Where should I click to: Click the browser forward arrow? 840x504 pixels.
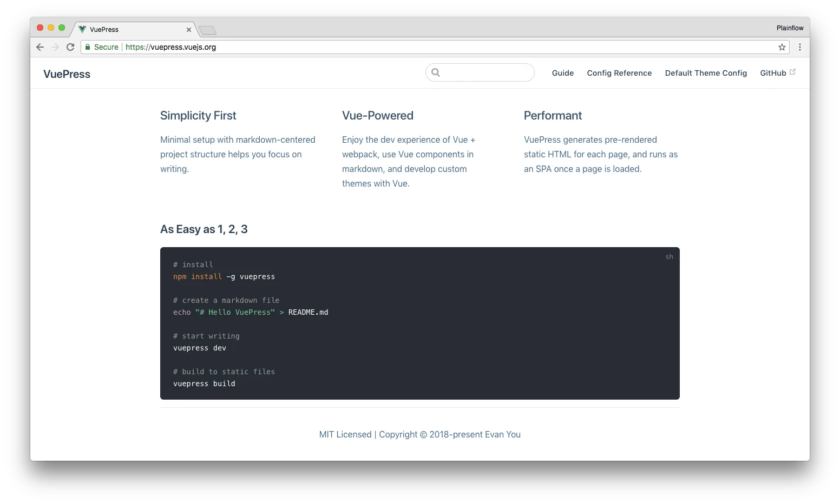pyautogui.click(x=55, y=47)
